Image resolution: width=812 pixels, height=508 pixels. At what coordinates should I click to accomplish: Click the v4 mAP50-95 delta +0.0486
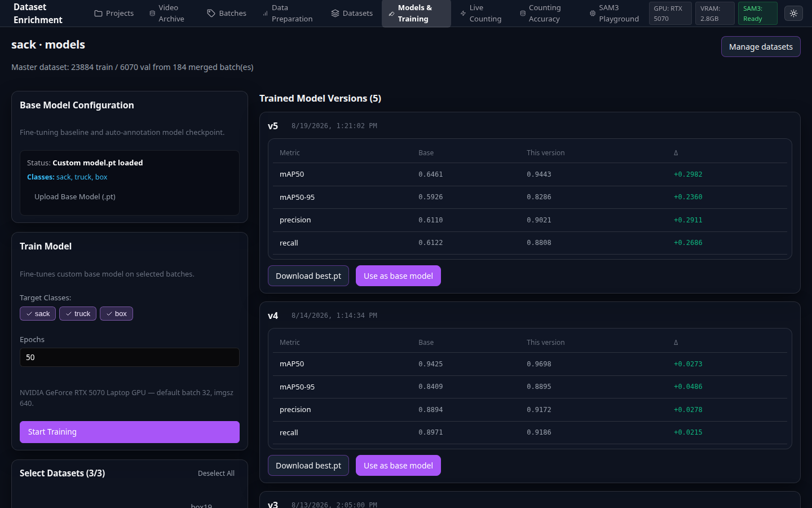[x=688, y=387]
